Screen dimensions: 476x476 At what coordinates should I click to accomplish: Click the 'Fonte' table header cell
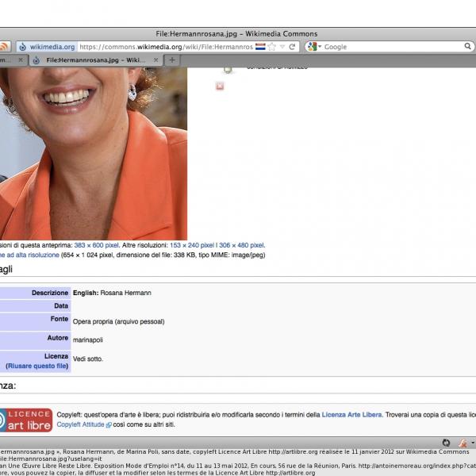click(35, 322)
